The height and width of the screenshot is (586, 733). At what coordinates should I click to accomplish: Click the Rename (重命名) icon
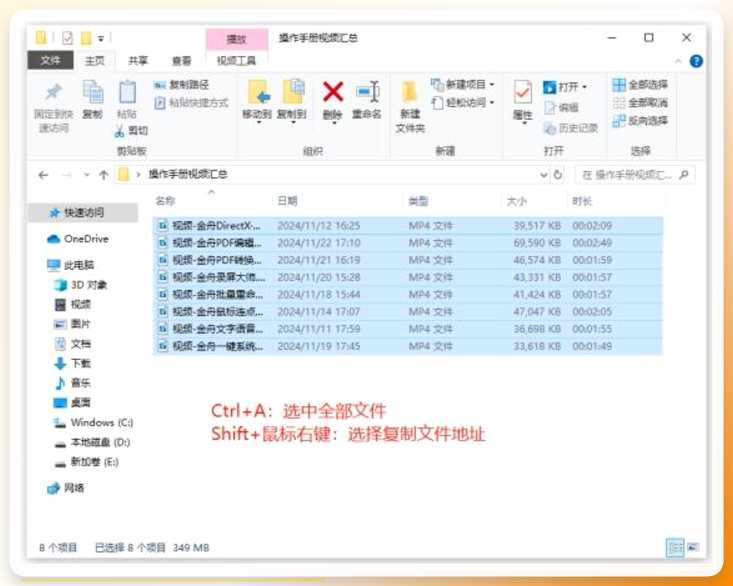367,92
